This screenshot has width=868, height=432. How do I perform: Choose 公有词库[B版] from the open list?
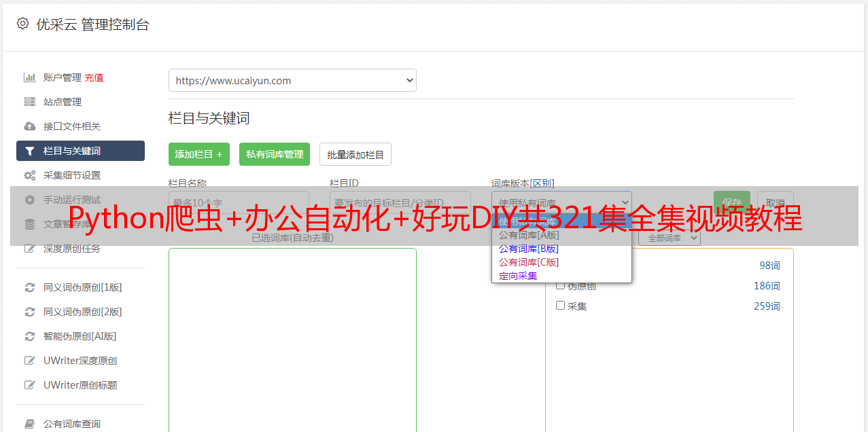tap(528, 249)
